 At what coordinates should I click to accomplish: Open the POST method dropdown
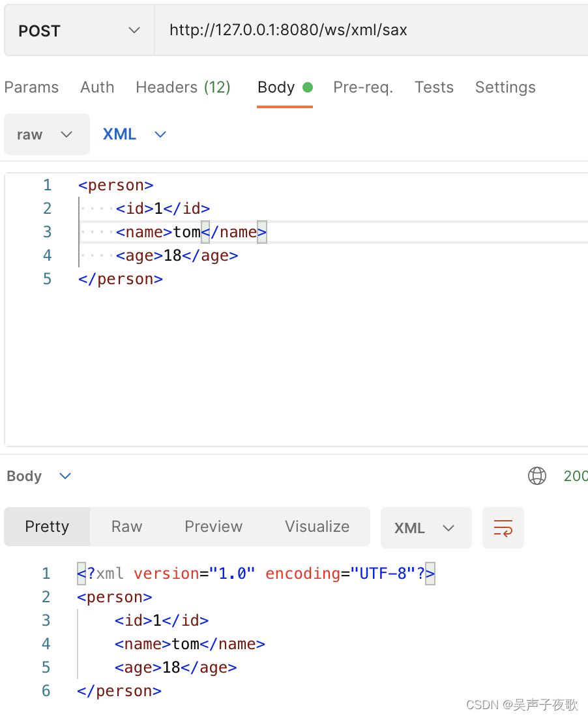coord(79,31)
